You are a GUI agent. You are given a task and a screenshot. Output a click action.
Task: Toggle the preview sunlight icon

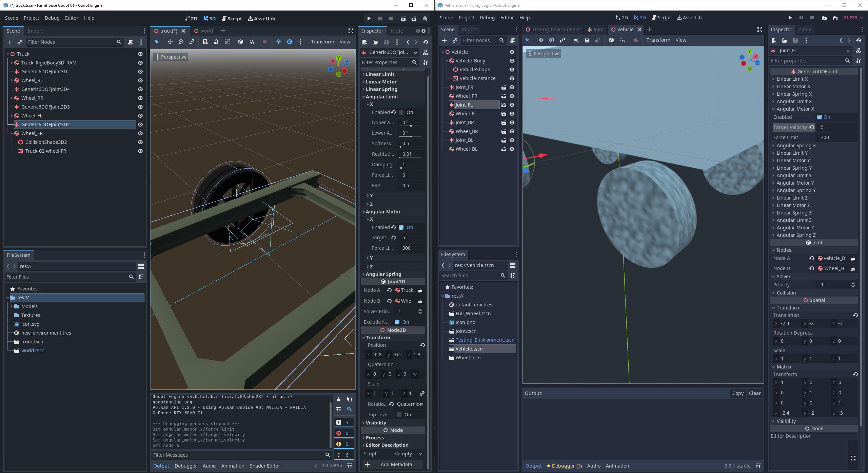(279, 42)
